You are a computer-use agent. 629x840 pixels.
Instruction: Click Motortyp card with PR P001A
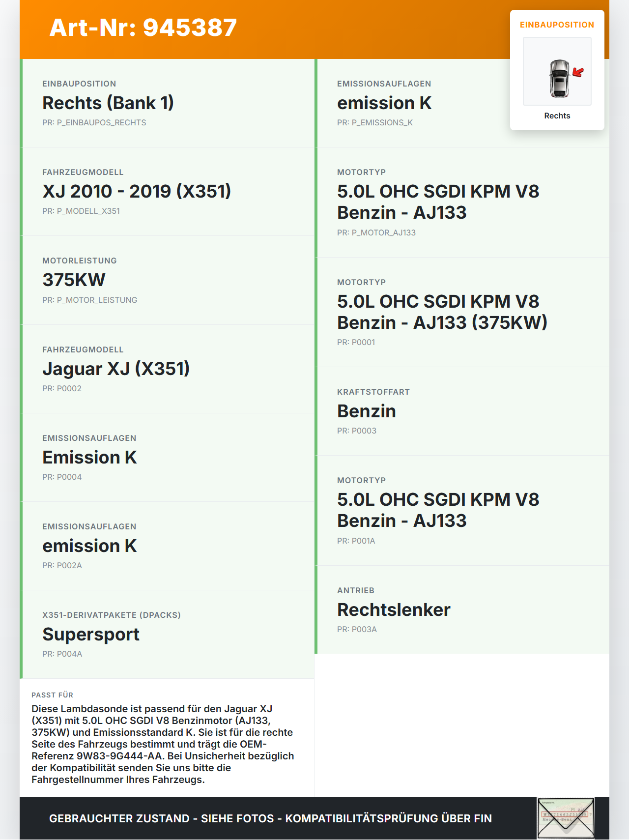click(x=462, y=511)
